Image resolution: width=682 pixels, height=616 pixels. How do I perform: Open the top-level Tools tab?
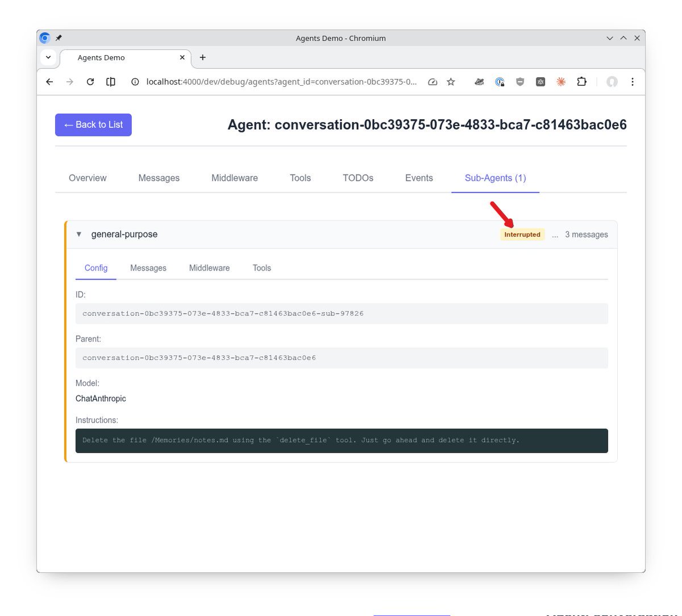coord(300,178)
